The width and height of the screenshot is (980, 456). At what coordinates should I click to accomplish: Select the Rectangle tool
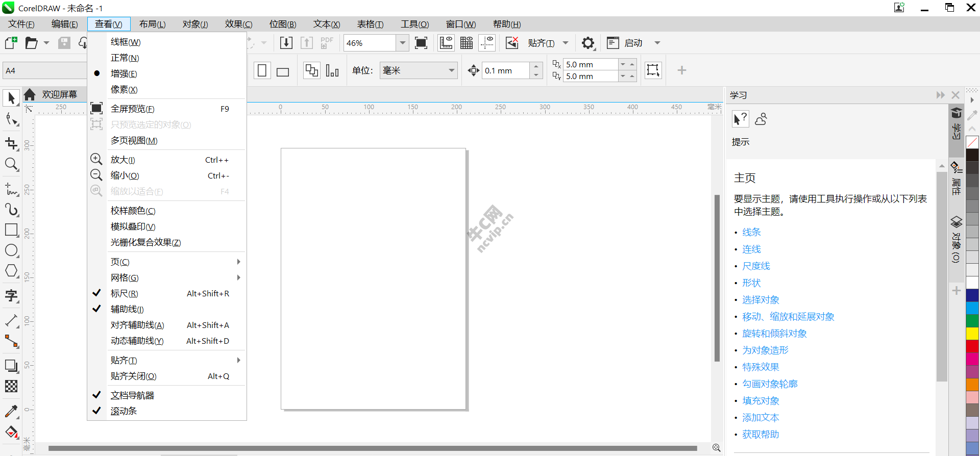11,230
